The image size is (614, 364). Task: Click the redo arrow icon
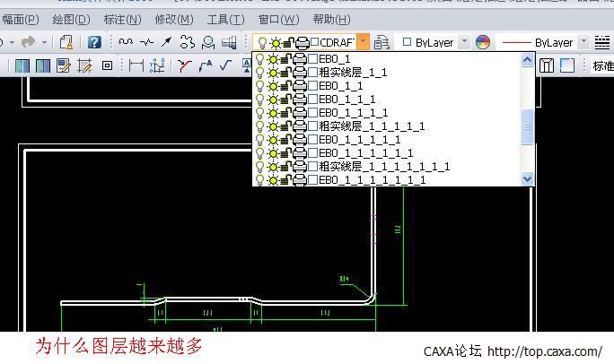(x=28, y=42)
